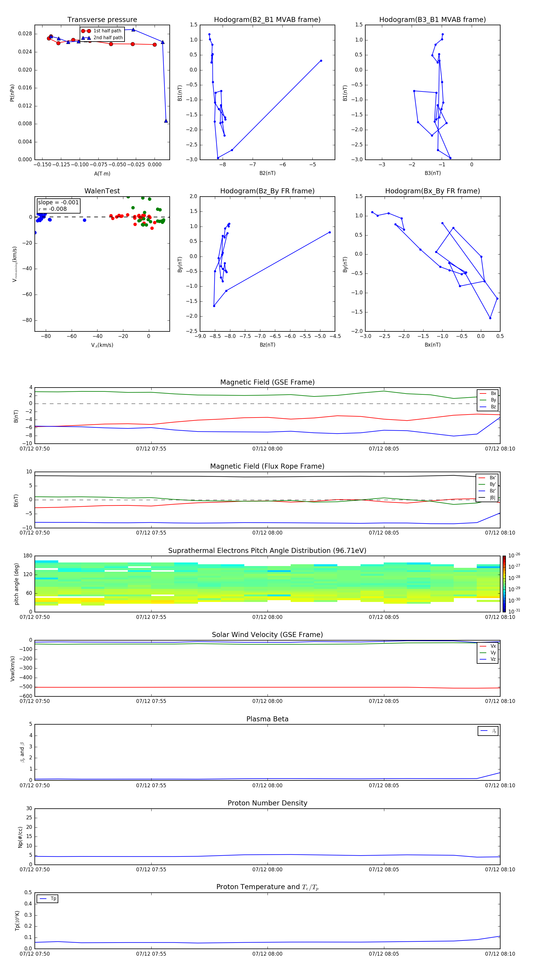Select the Bz' entry in Flux Rope legend
This screenshot has height=980, width=535.
(487, 491)
